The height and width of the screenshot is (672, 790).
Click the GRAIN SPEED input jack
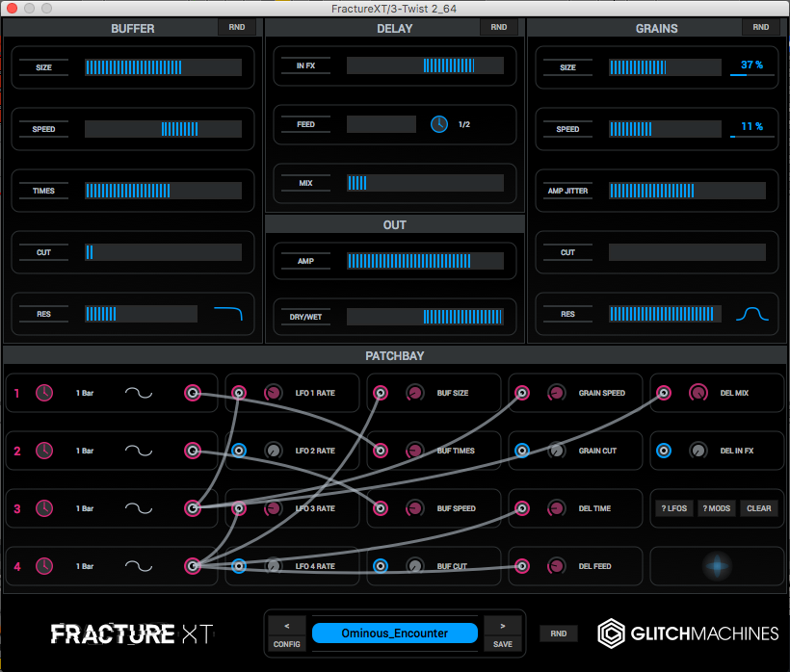[522, 393]
